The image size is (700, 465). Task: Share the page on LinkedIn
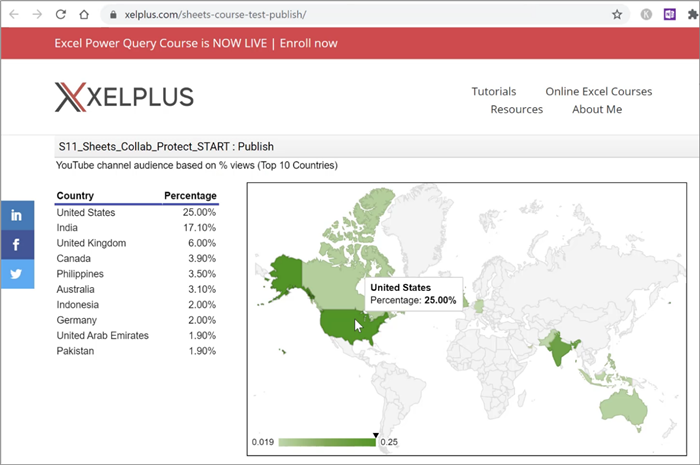click(x=17, y=216)
